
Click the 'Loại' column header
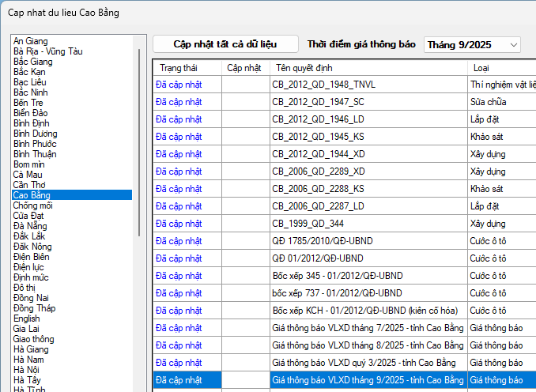pos(481,68)
